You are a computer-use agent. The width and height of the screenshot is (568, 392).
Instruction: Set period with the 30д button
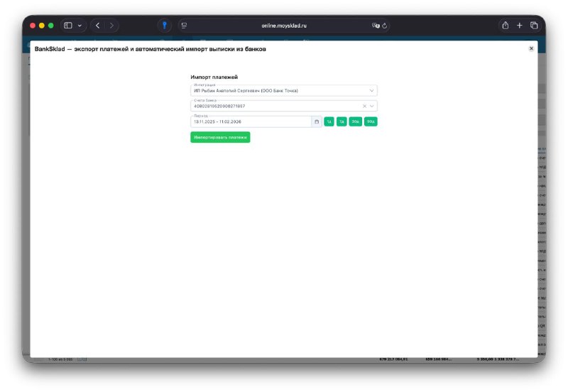coord(356,121)
